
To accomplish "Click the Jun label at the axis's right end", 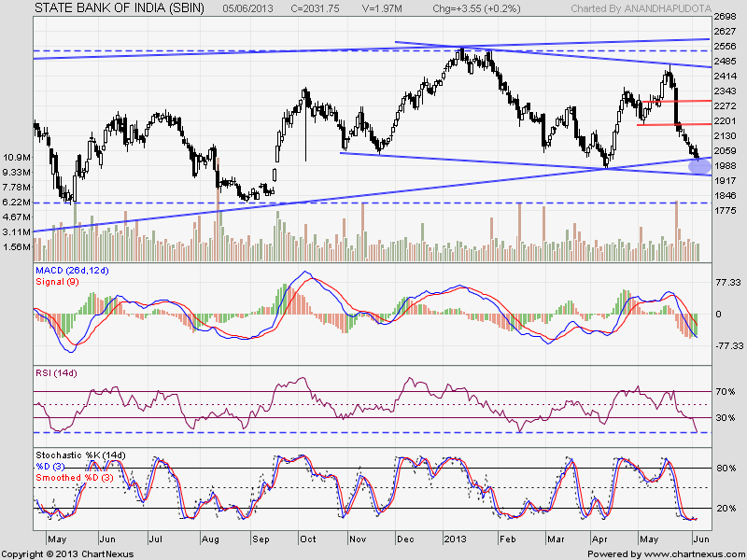I will pyautogui.click(x=701, y=539).
